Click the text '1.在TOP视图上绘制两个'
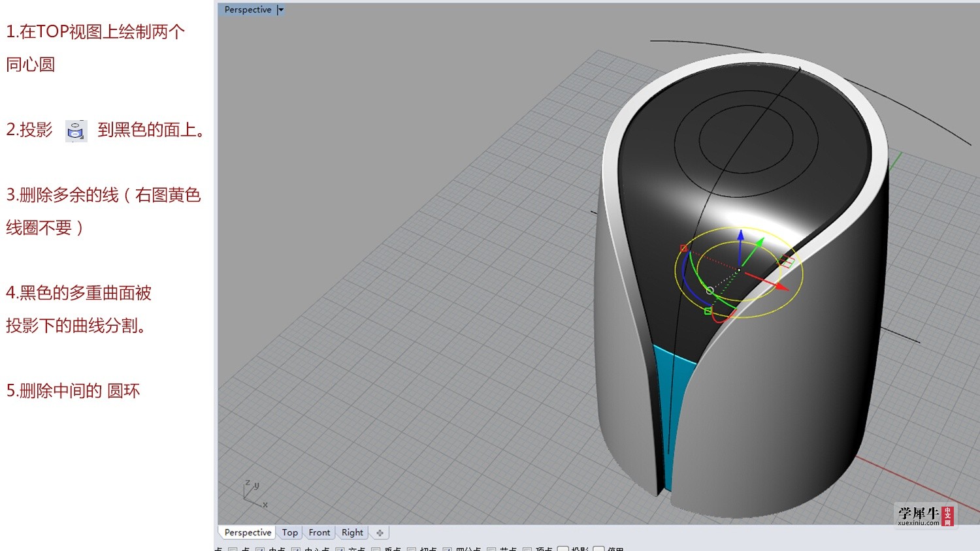Image resolution: width=980 pixels, height=551 pixels. point(95,32)
